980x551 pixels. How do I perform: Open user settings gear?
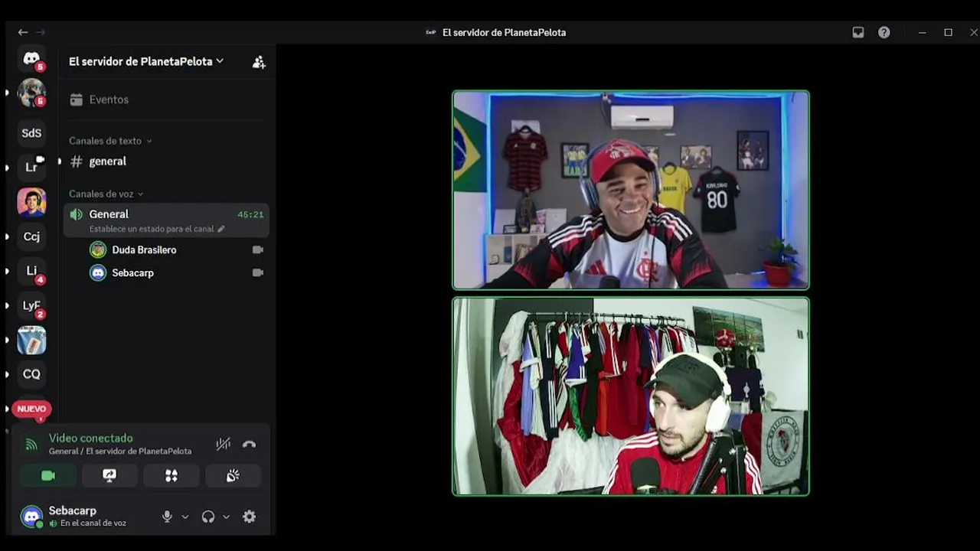click(x=249, y=517)
